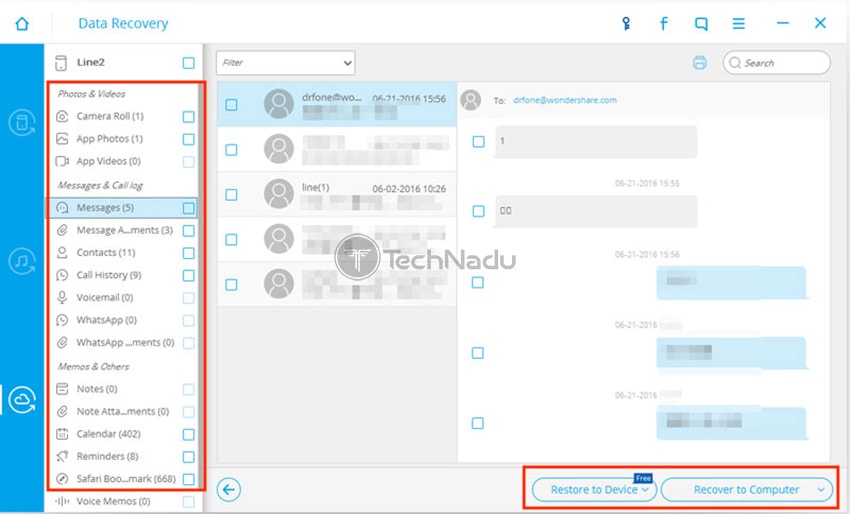Open the line(1) conversation
Screen dimensions: 850x514
[337, 195]
